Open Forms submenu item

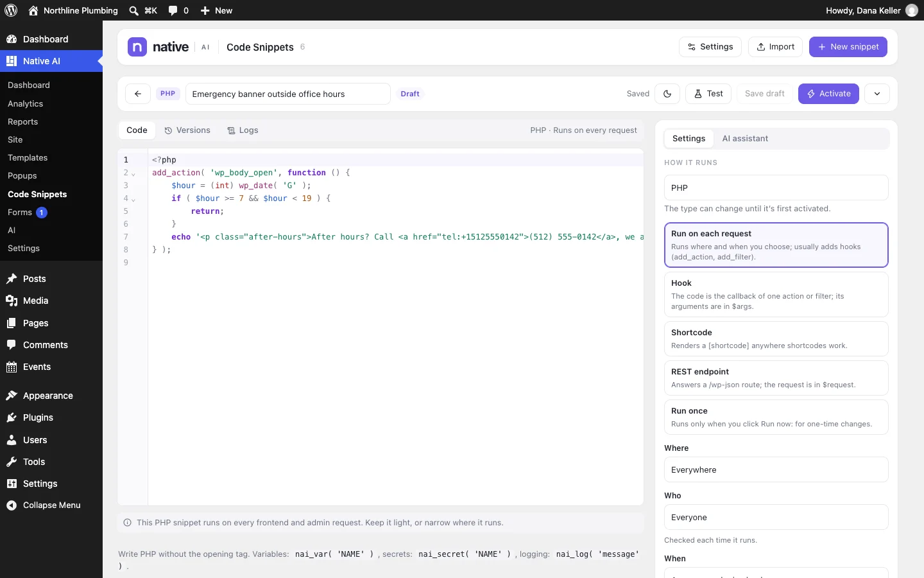pyautogui.click(x=20, y=212)
